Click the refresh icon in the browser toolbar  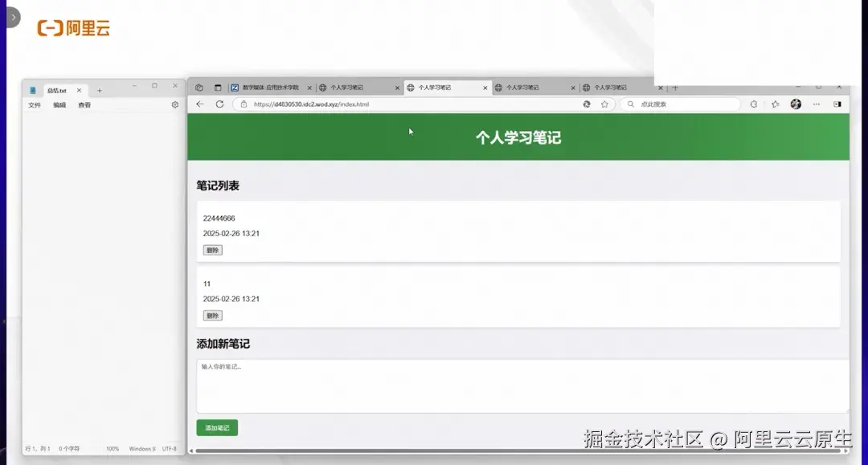[x=218, y=104]
